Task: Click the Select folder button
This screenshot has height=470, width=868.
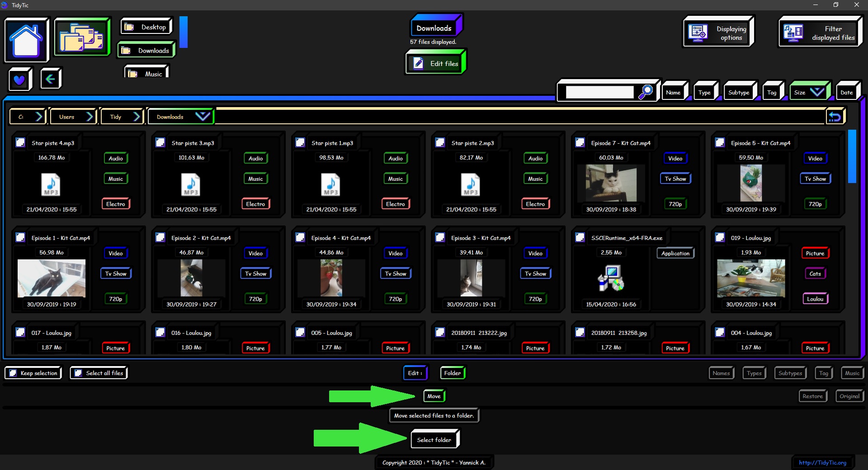Action: [x=434, y=440]
